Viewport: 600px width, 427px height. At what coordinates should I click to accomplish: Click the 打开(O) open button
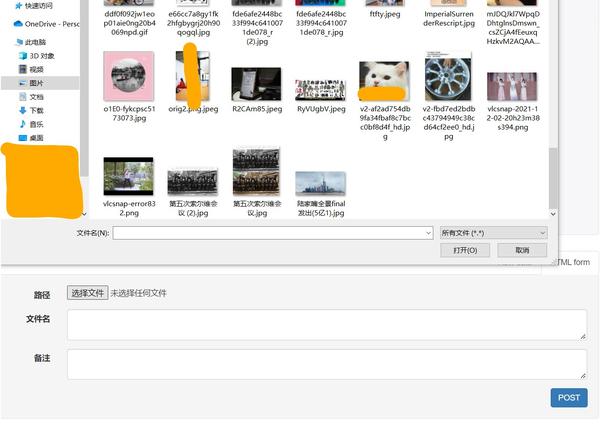(x=465, y=251)
